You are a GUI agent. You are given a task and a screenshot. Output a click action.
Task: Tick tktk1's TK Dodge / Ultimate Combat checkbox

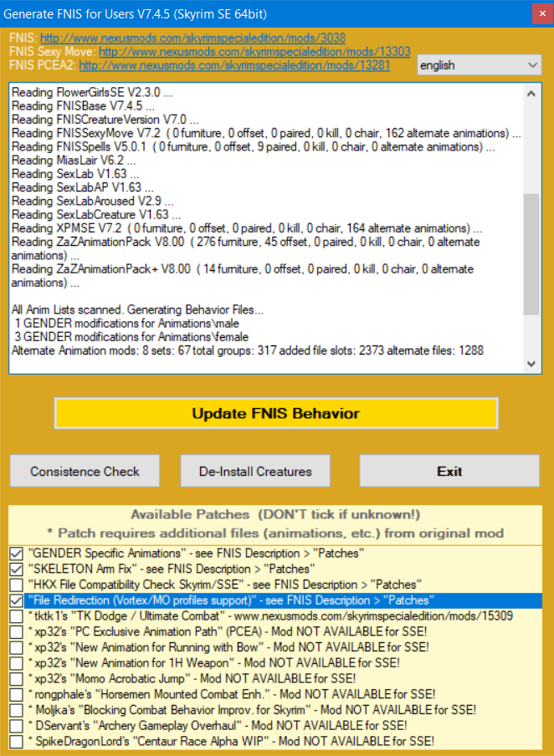click(x=17, y=616)
